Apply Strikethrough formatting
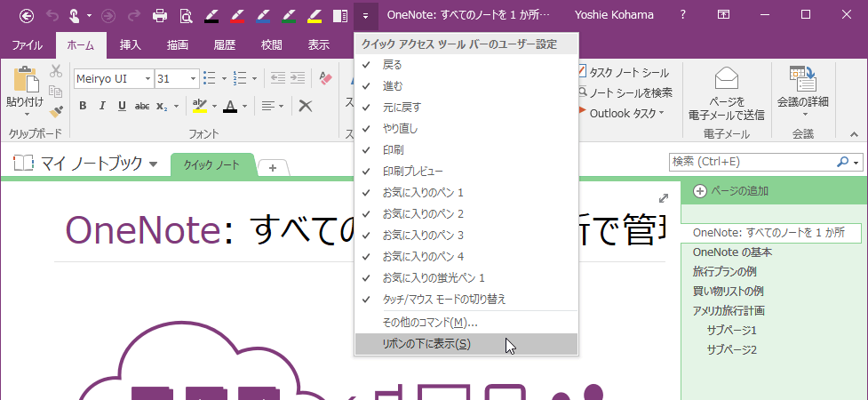 coord(142,106)
